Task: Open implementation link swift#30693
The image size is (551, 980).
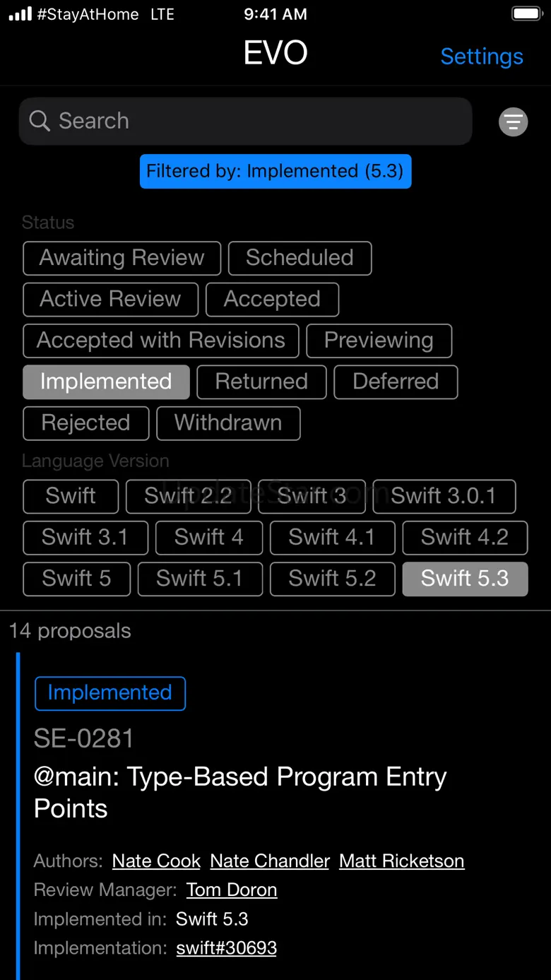Action: (x=227, y=948)
